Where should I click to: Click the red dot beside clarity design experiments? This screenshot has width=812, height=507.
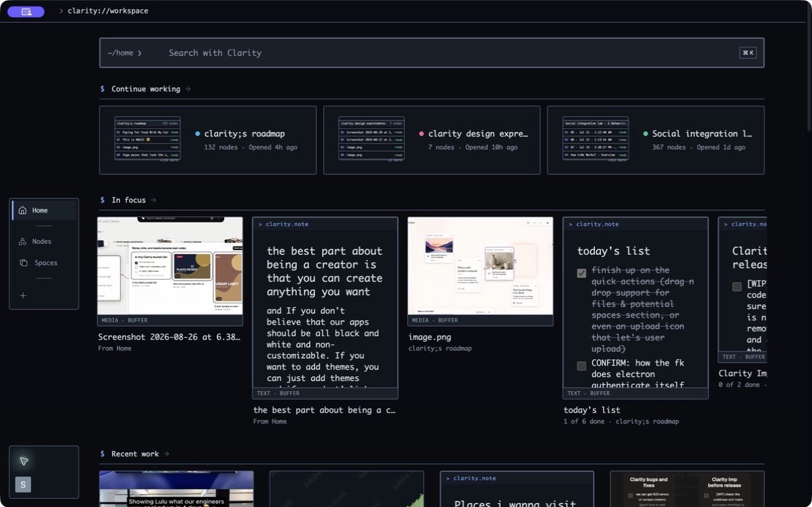point(422,134)
